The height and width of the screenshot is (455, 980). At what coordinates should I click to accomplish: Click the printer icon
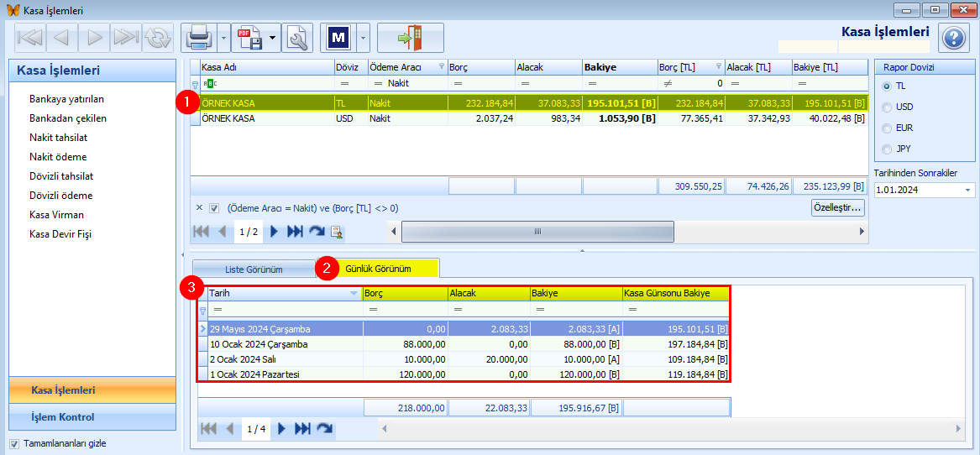tap(199, 38)
